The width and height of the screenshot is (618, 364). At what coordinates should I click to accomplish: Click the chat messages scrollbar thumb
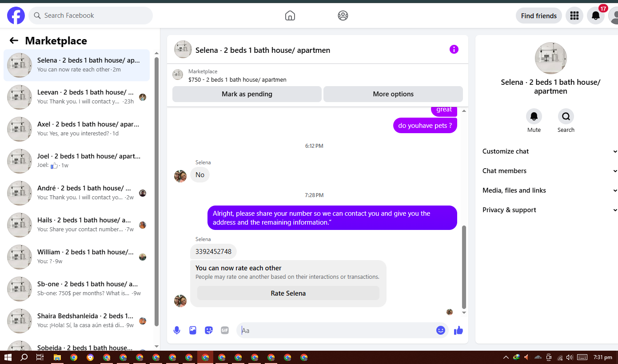(x=464, y=267)
